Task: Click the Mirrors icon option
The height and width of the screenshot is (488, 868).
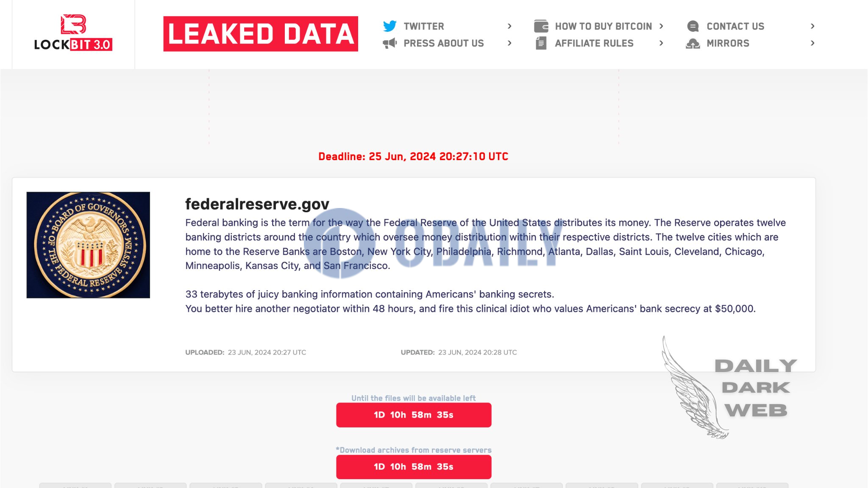Action: click(x=693, y=43)
